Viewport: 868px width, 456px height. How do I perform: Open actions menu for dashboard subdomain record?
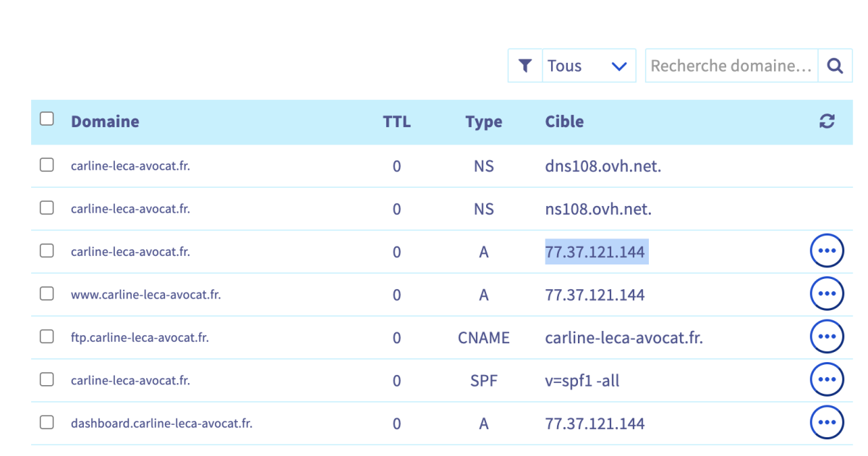coord(827,423)
